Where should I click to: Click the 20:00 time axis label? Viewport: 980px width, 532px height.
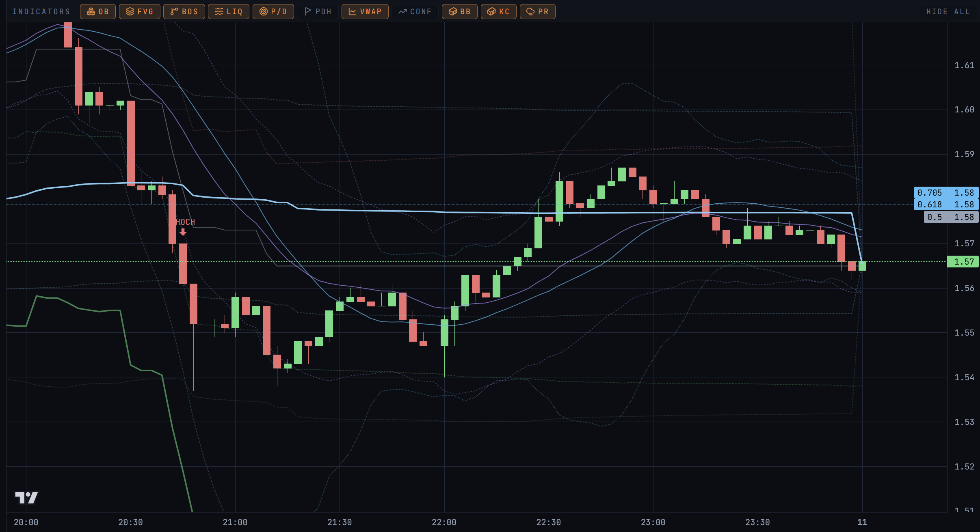click(x=26, y=522)
